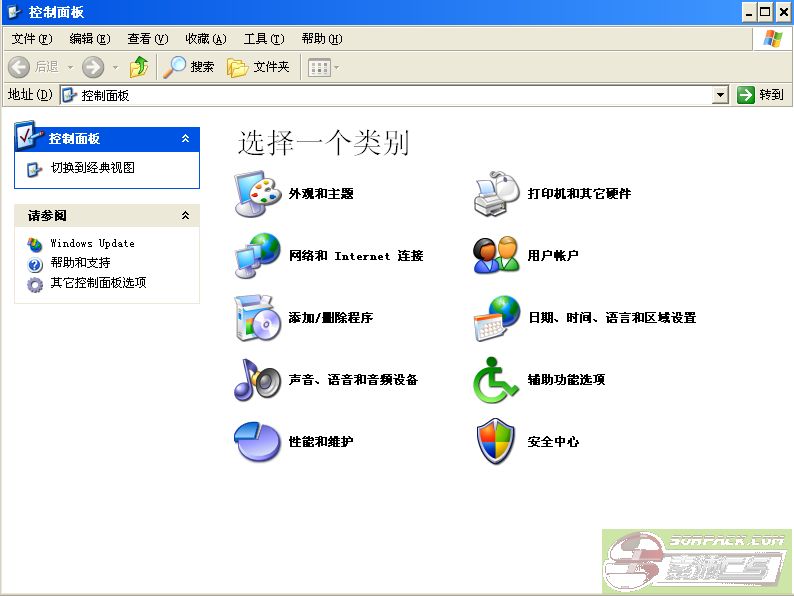Click 切换到经典视图 link

[x=92, y=168]
